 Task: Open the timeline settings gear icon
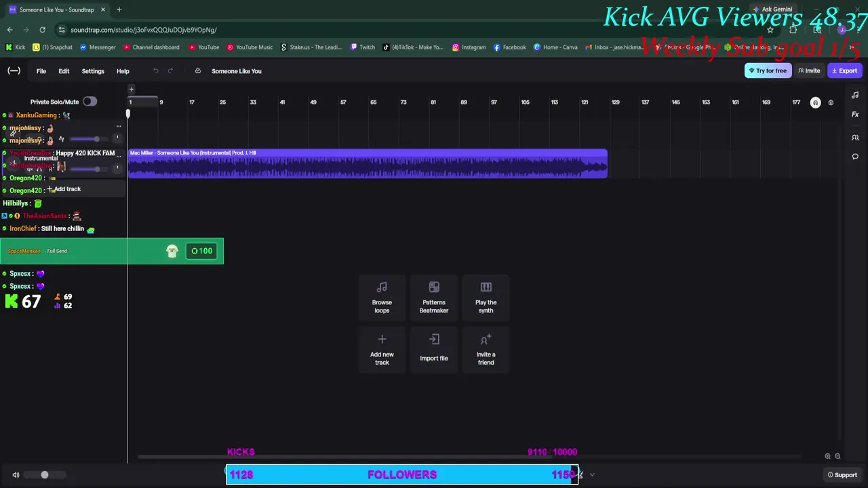pyautogui.click(x=831, y=102)
